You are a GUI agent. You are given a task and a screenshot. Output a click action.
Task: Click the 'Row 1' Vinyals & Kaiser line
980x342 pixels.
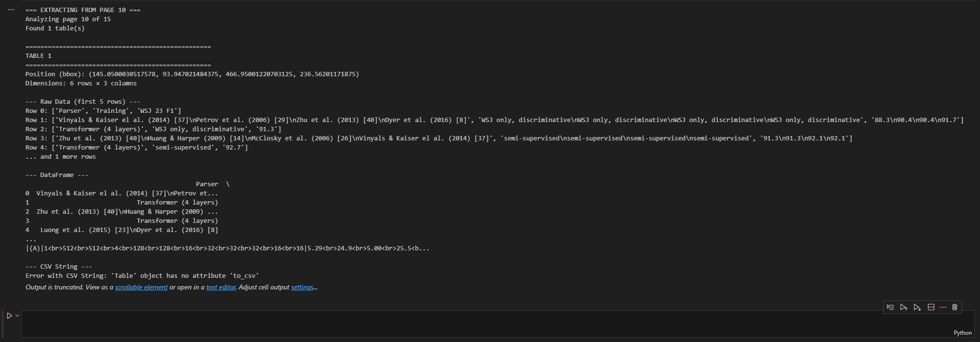(495, 120)
